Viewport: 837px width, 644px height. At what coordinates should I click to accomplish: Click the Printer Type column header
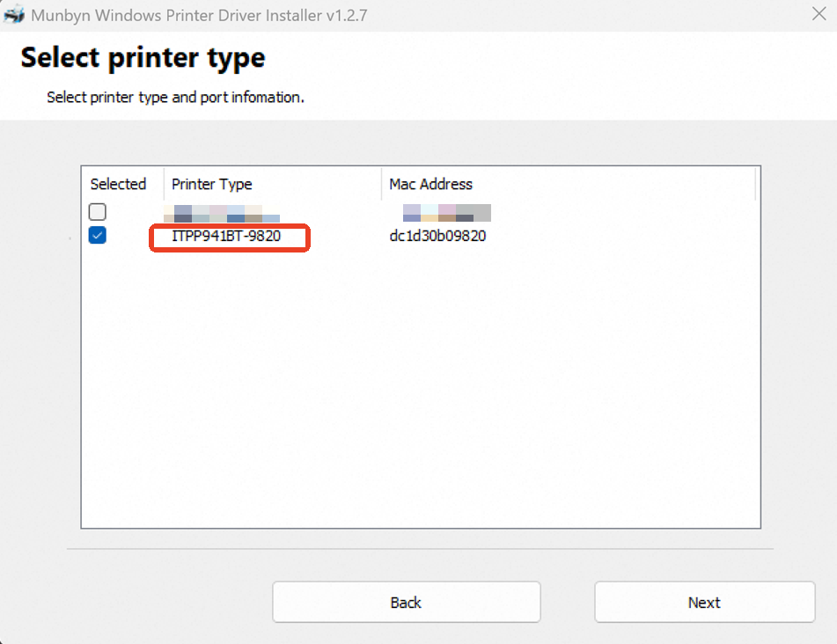click(x=212, y=184)
